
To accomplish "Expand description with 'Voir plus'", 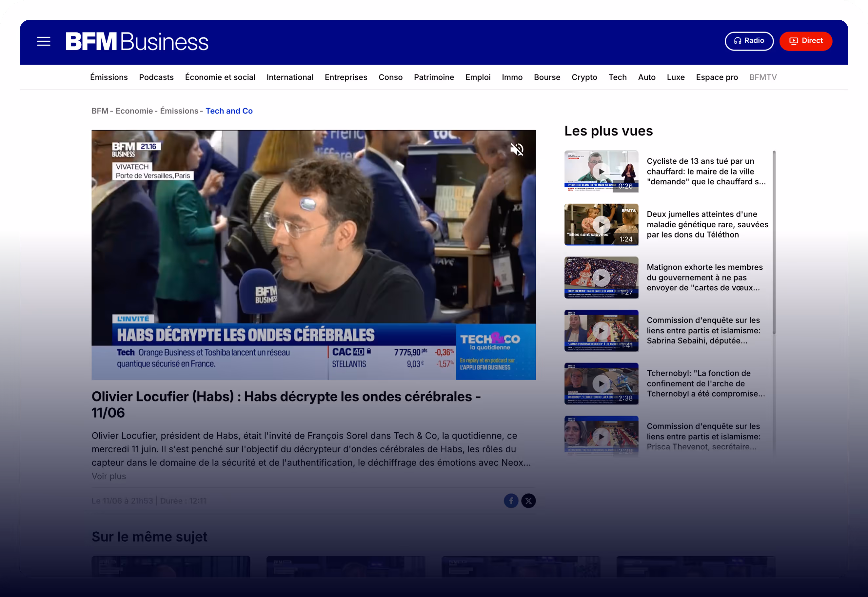I will [x=109, y=476].
